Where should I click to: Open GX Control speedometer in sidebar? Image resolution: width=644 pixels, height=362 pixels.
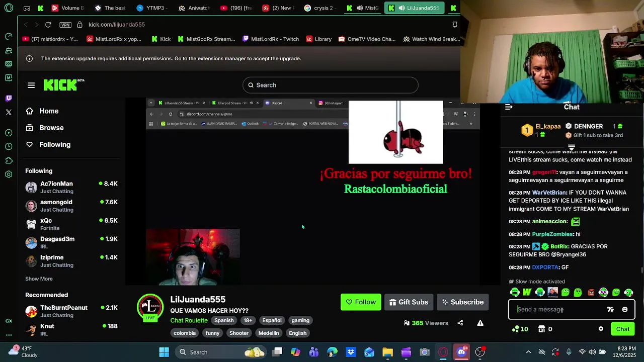pyautogui.click(x=9, y=37)
